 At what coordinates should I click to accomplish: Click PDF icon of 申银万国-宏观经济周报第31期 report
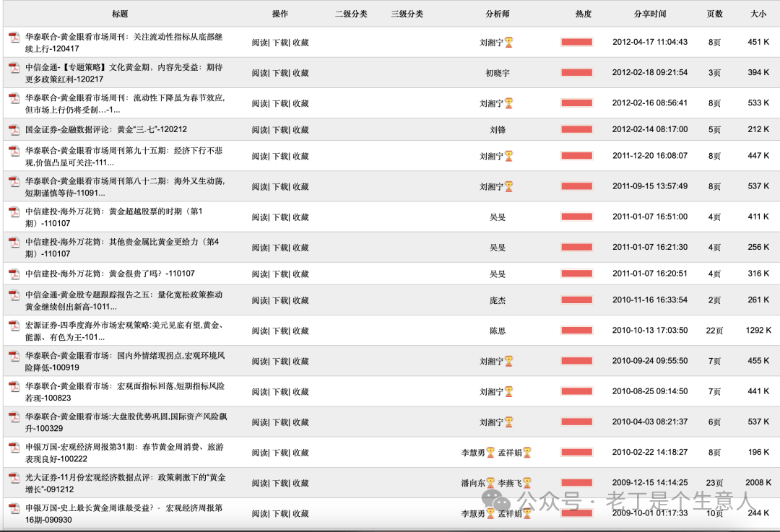(14, 447)
